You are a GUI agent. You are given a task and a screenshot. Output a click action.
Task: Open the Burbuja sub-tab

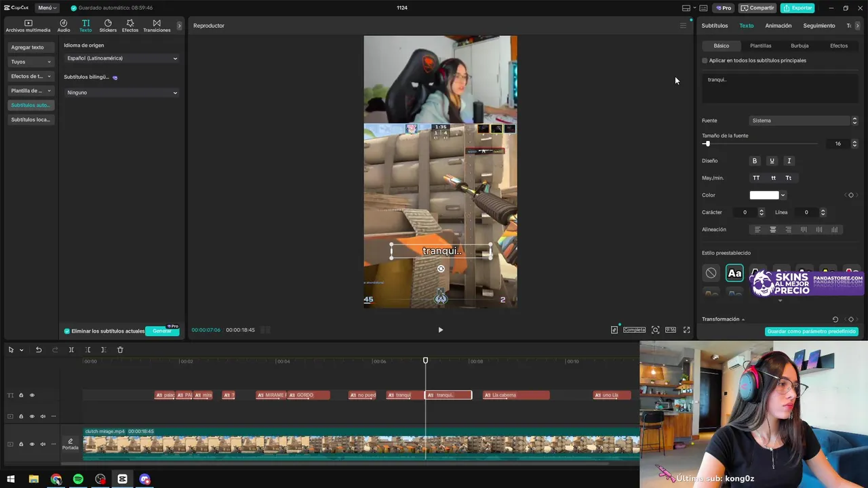(x=800, y=45)
